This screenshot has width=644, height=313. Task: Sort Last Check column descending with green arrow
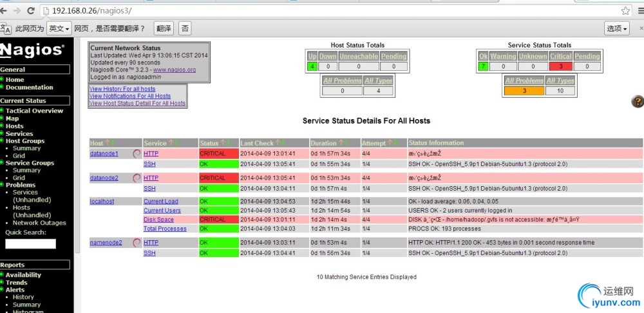click(283, 142)
